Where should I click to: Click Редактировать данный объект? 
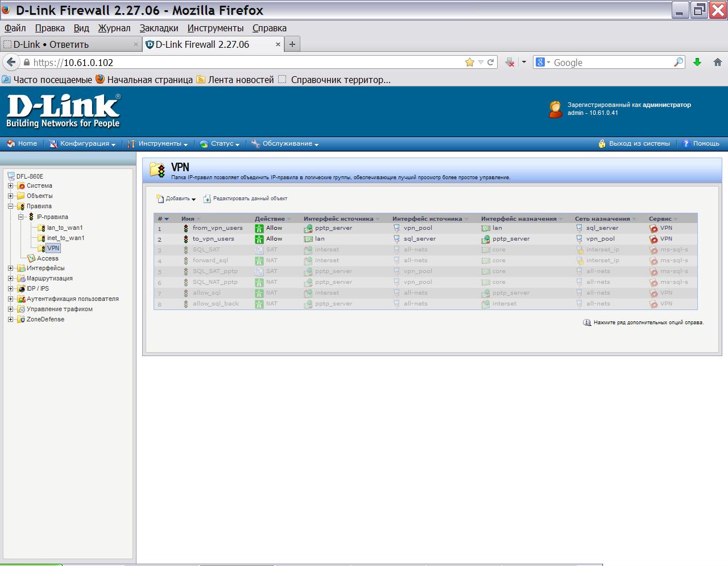point(250,199)
